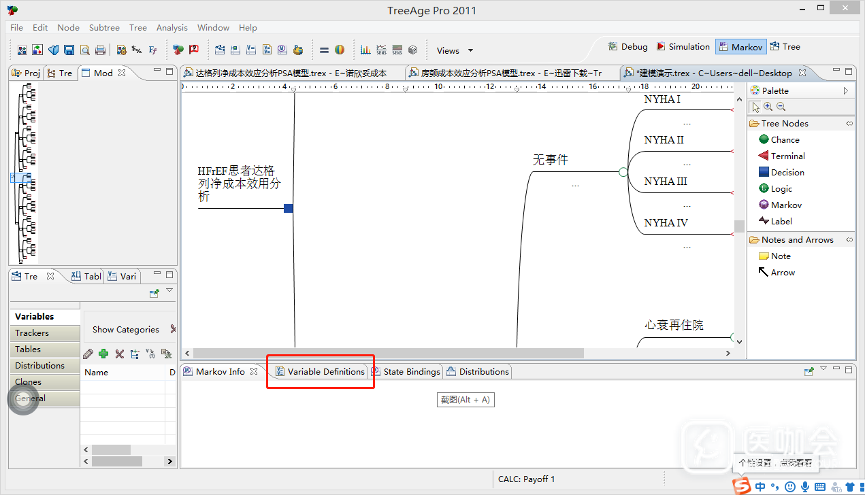Open the Analysis menu
The image size is (866, 495).
[x=171, y=28]
